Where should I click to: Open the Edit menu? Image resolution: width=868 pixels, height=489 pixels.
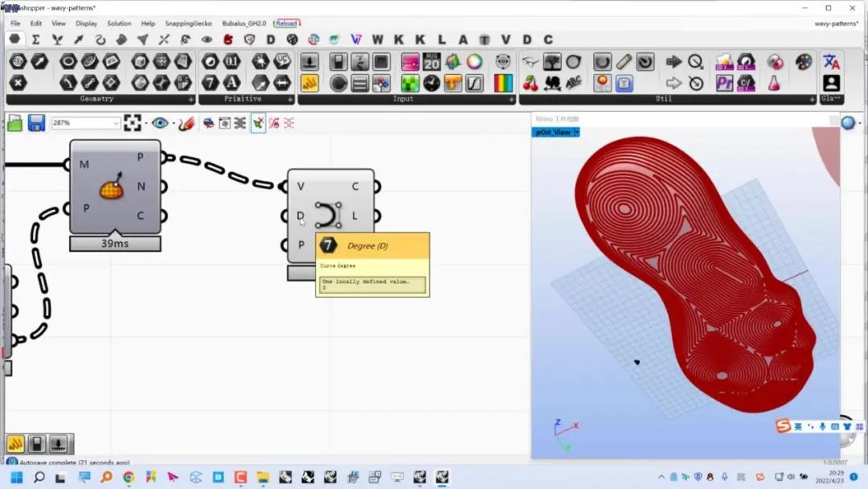point(36,23)
